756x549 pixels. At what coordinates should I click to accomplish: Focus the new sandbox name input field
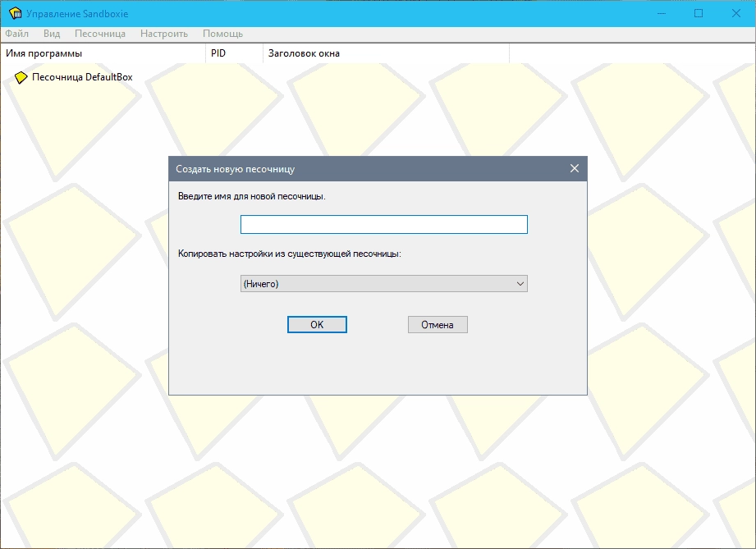click(384, 224)
